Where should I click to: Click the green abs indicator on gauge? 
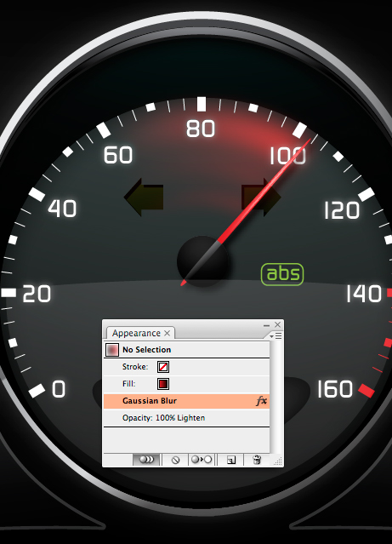[282, 274]
